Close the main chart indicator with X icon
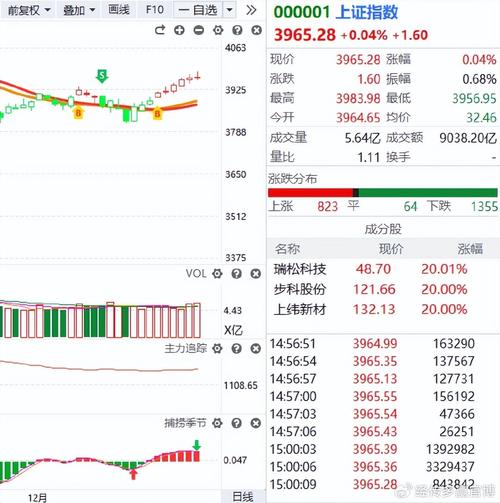 256,30
